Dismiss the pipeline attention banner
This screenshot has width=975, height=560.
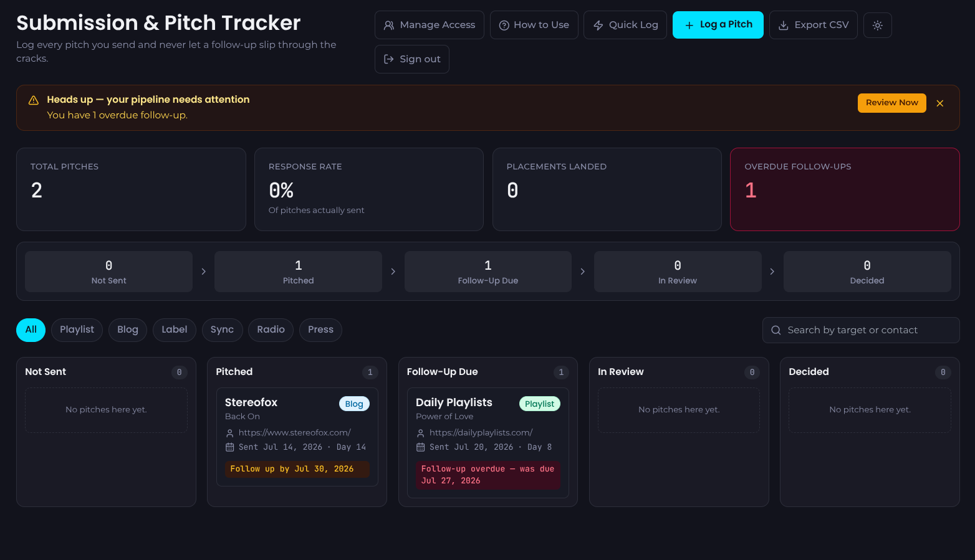click(939, 103)
